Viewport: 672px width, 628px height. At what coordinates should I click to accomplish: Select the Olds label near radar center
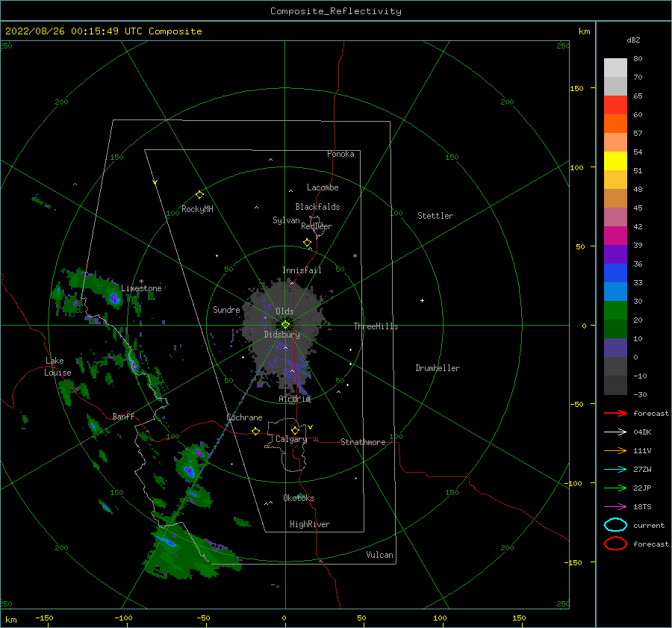284,311
